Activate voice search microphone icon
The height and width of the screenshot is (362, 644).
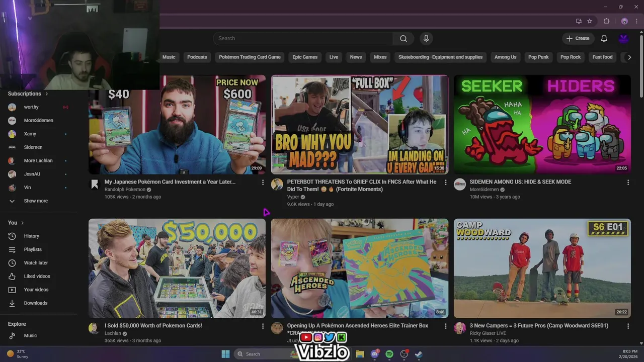(426, 39)
